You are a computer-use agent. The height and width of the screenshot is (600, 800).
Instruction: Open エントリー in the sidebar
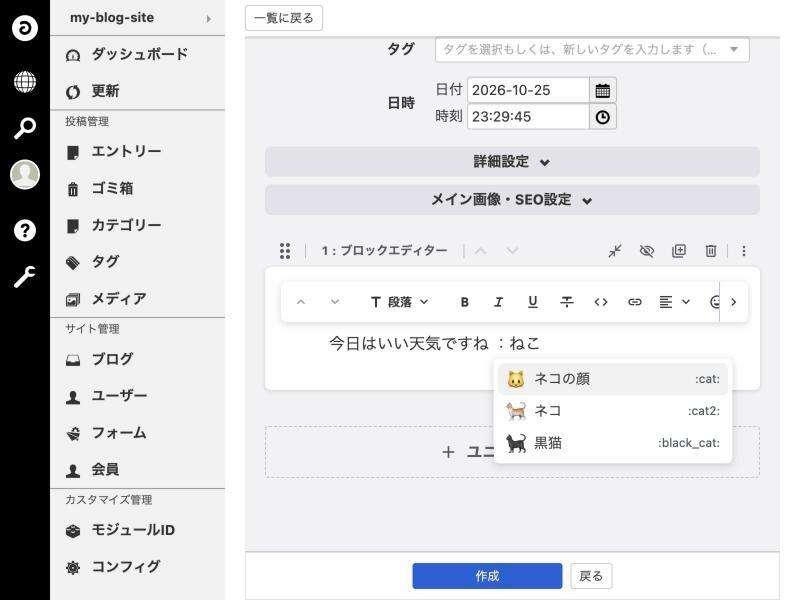click(x=138, y=152)
